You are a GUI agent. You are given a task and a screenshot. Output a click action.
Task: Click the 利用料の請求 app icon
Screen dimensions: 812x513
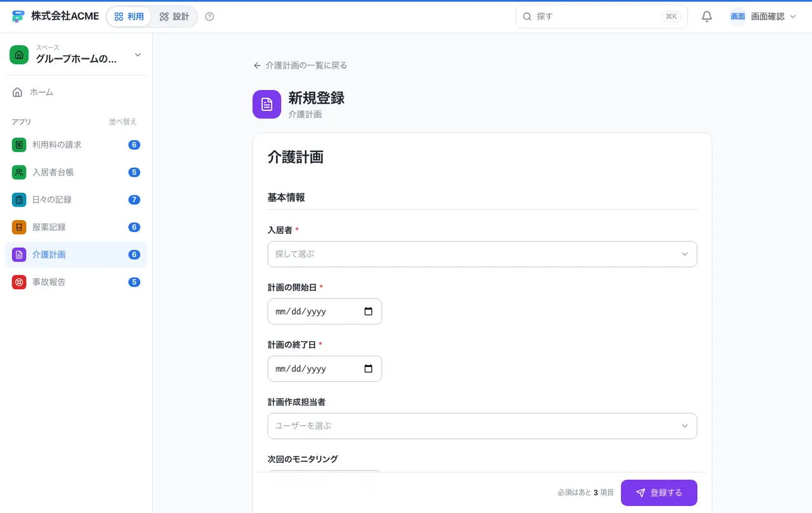pos(19,145)
